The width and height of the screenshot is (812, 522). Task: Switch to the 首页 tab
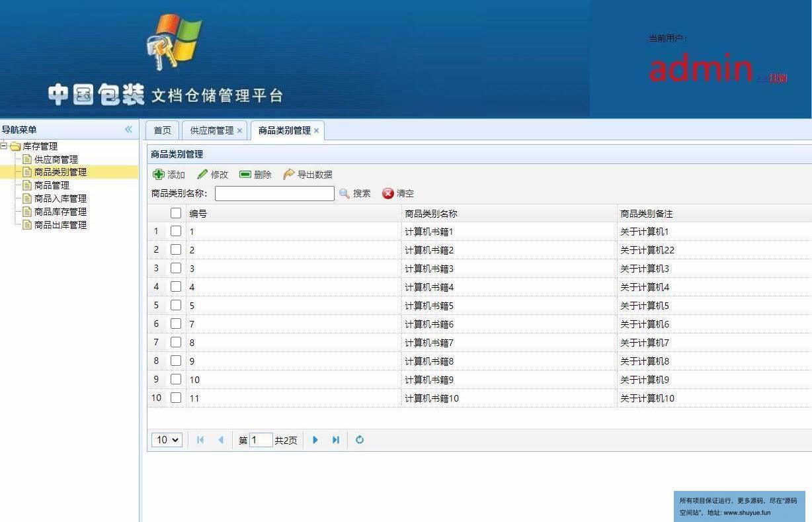(162, 130)
